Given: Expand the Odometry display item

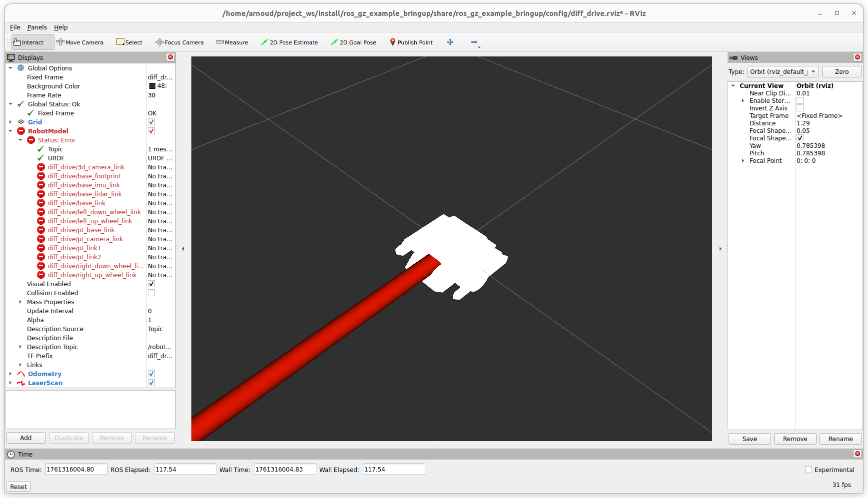Looking at the screenshot, I should (x=10, y=374).
